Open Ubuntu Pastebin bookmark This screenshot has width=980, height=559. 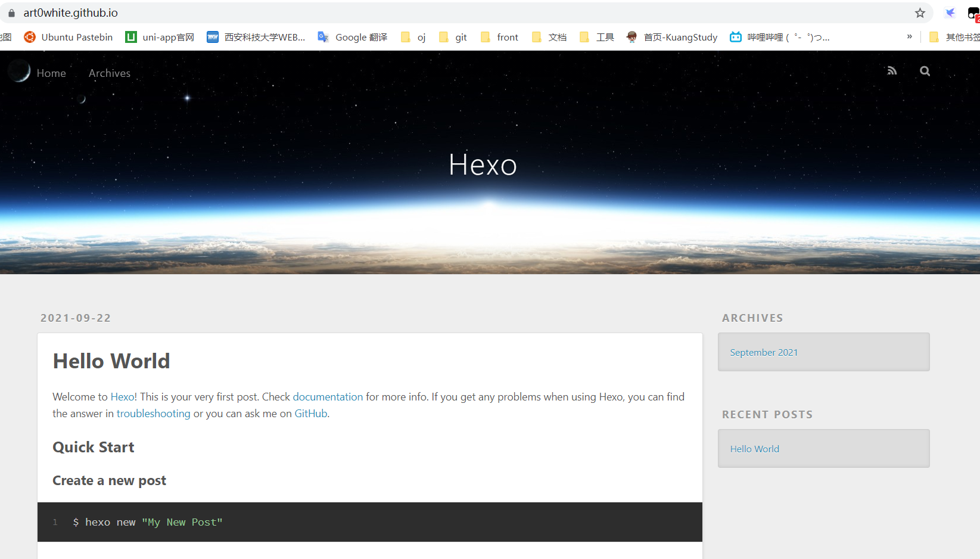click(x=68, y=37)
